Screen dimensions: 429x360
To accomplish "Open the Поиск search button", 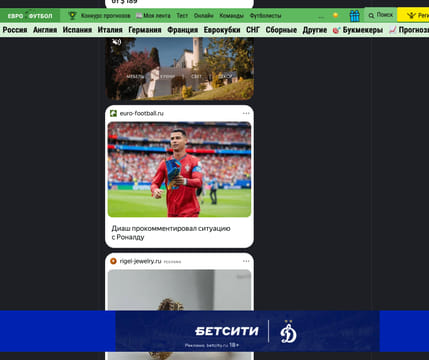I will coord(381,15).
